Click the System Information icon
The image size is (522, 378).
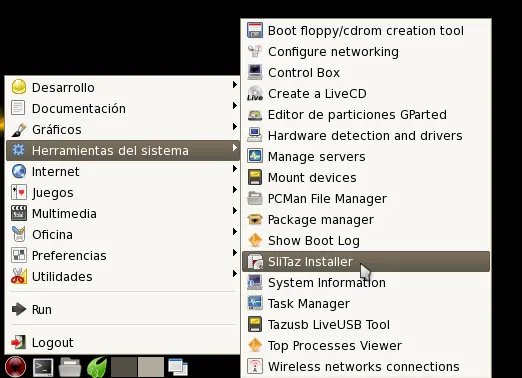[x=255, y=282]
